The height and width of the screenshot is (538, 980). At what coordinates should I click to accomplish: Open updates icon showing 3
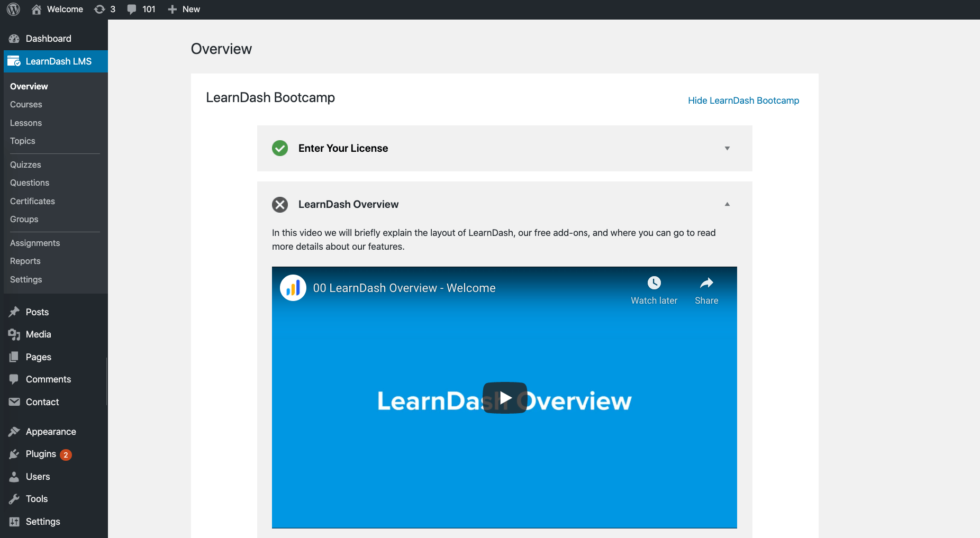(99, 9)
